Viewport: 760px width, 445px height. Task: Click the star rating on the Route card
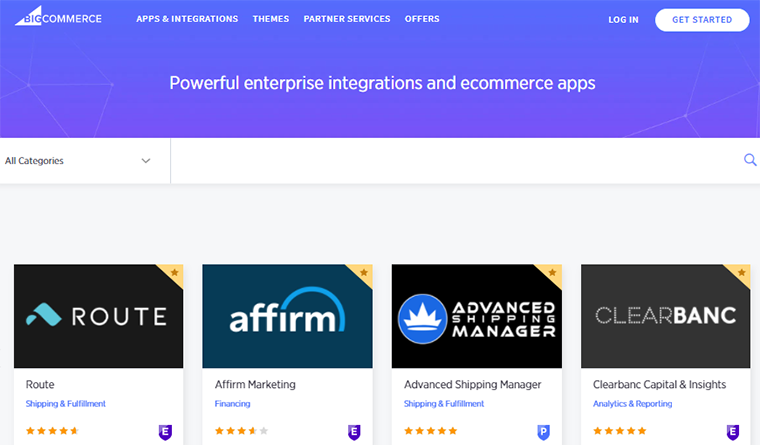52,430
